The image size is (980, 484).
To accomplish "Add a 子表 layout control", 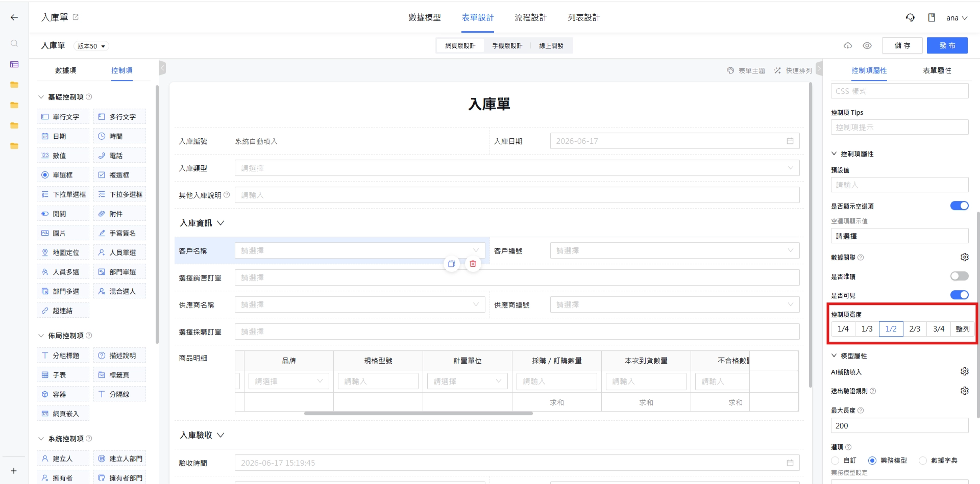I will pyautogui.click(x=63, y=375).
